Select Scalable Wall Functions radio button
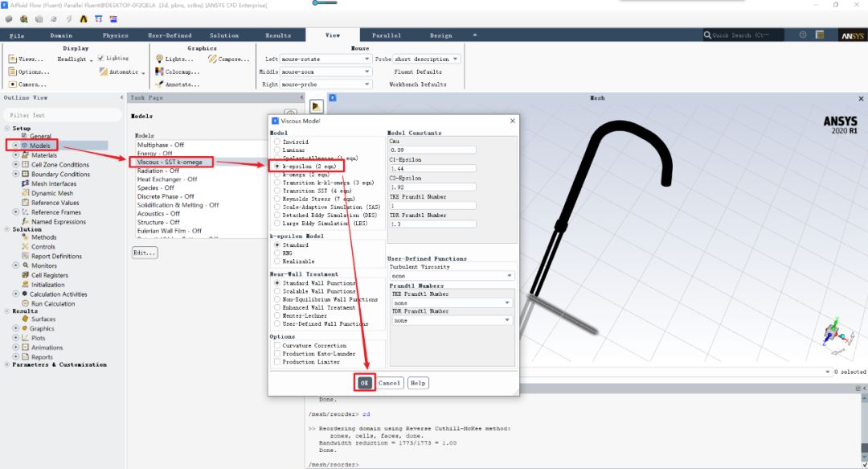Screen dimensions: 868x469 (276, 291)
